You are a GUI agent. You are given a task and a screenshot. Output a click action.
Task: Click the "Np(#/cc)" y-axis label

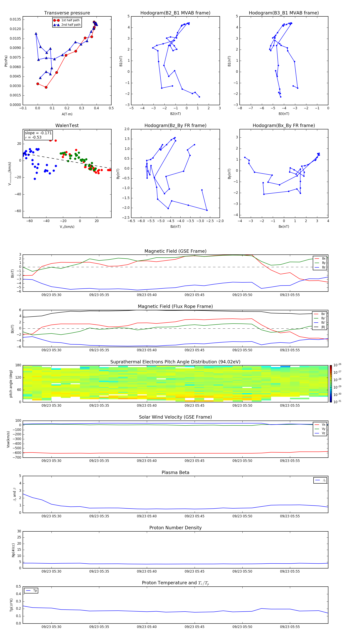click(x=13, y=550)
